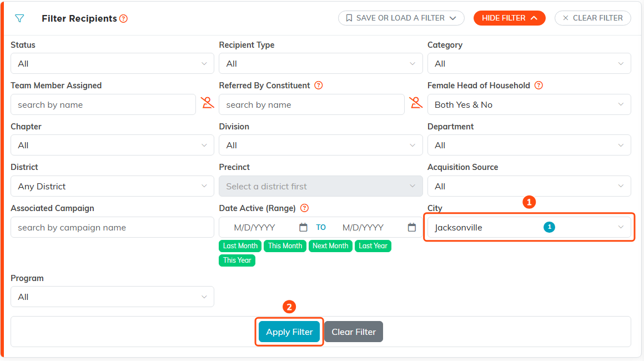This screenshot has width=644, height=361.
Task: Click Clear Filter button in the header
Action: coord(593,18)
